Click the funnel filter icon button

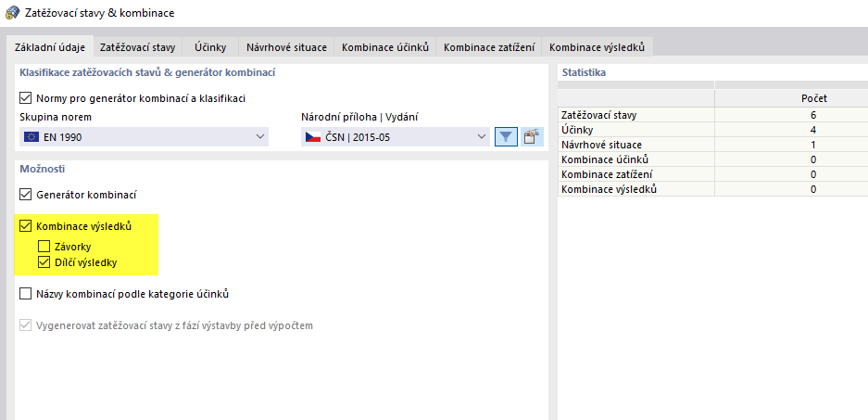[506, 137]
